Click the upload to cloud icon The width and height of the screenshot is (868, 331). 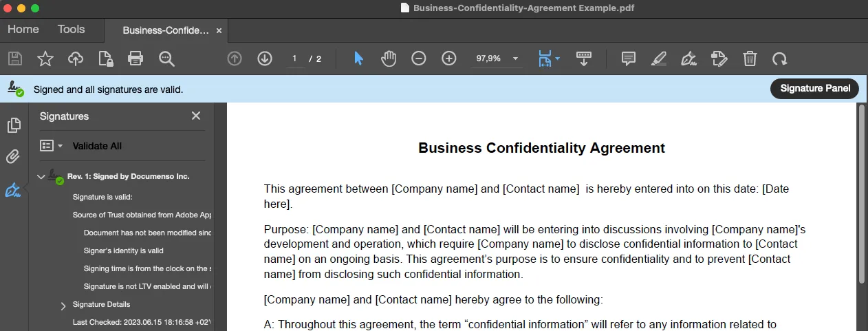click(x=76, y=58)
